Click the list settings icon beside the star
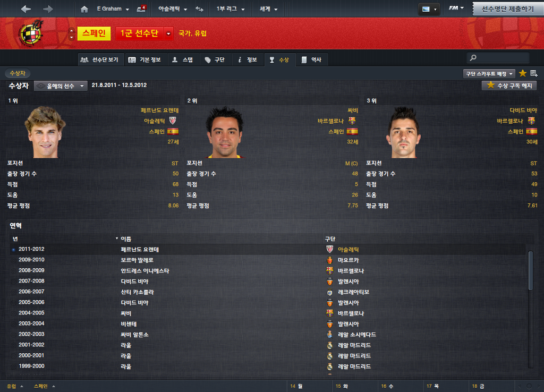The width and height of the screenshot is (544, 392). coord(534,73)
